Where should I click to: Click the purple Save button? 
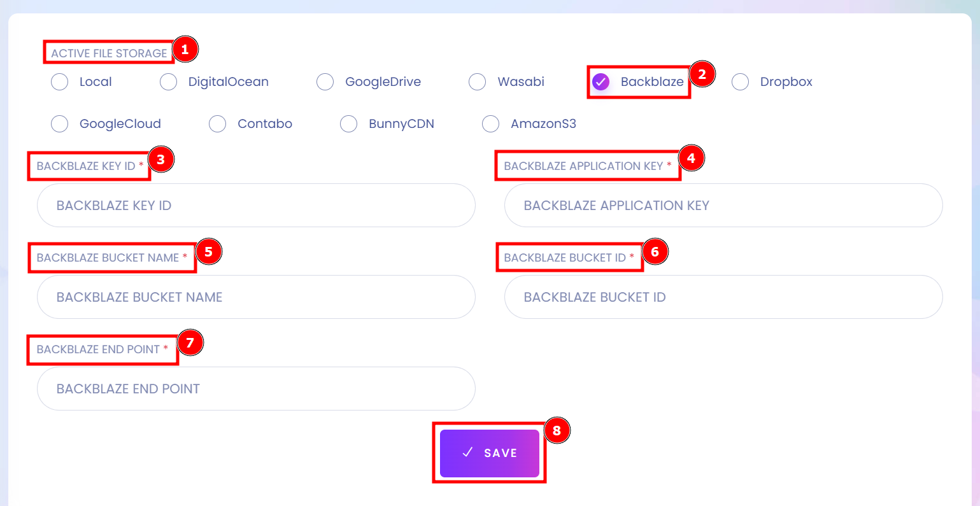pyautogui.click(x=490, y=453)
